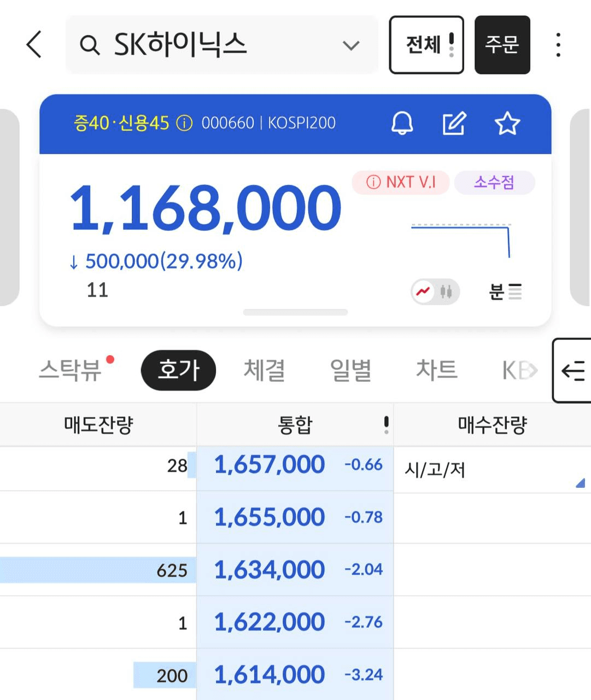Image resolution: width=591 pixels, height=700 pixels.
Task: Tap the 500,000(29.98%) change value
Action: (x=164, y=261)
